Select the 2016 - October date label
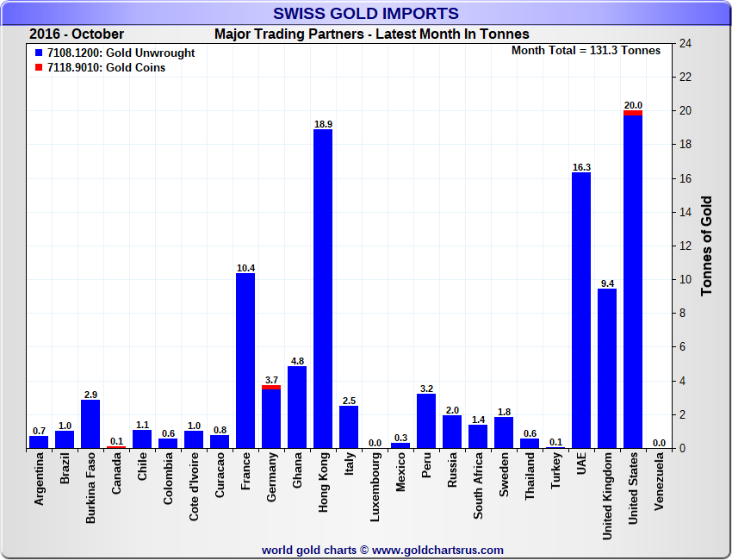The height and width of the screenshot is (560, 732). click(77, 34)
